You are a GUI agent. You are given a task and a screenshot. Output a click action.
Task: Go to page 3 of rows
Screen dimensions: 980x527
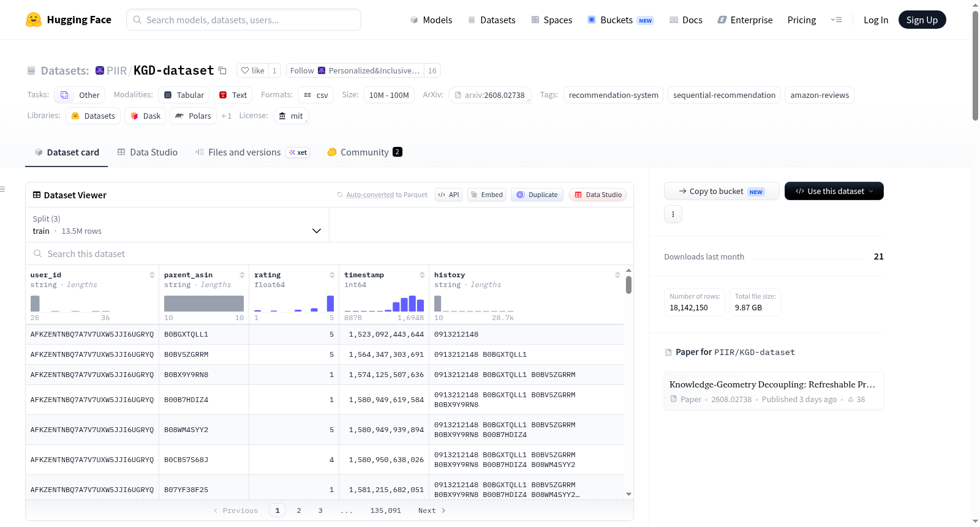[320, 510]
